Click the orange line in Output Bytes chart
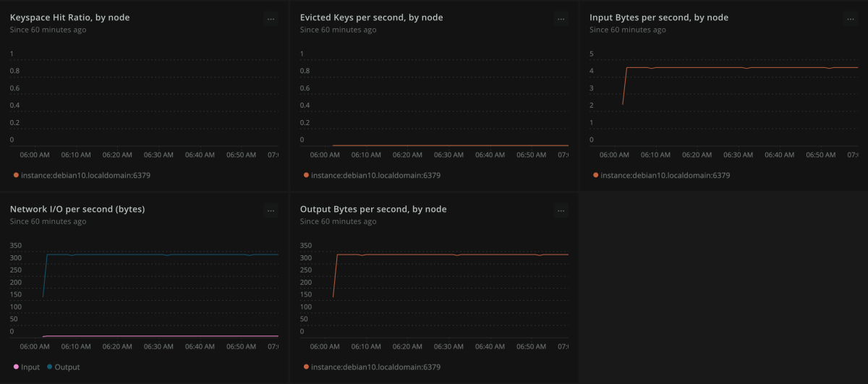Image resolution: width=868 pixels, height=384 pixels. tap(434, 254)
